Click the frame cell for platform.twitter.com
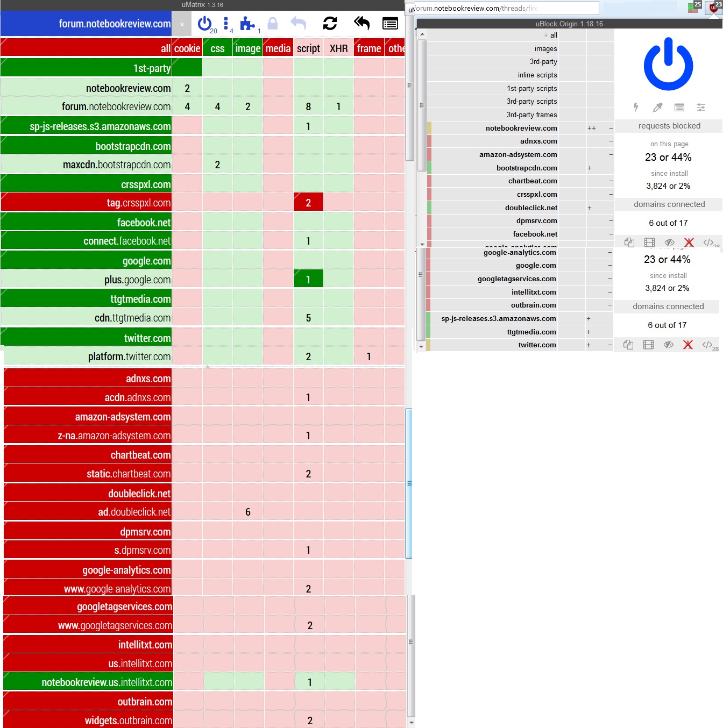 [369, 356]
